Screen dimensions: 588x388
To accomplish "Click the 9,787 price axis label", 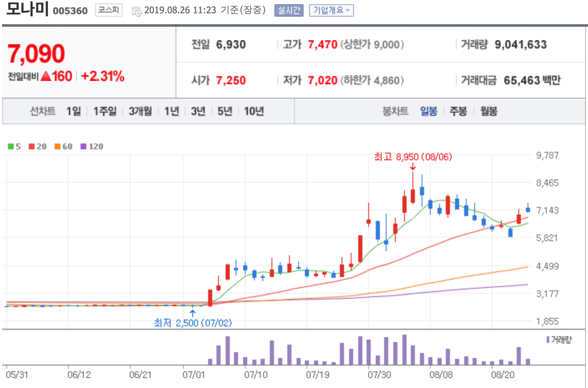I will 547,155.
